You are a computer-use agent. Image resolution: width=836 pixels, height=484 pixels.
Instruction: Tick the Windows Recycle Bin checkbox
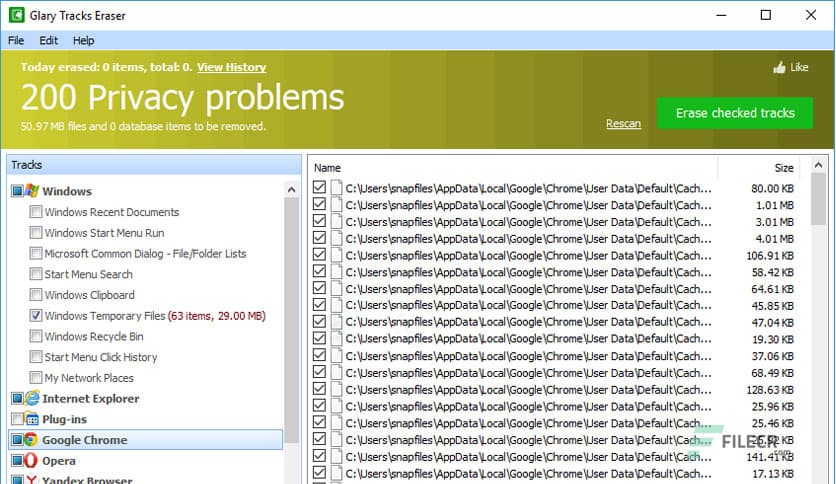point(36,336)
